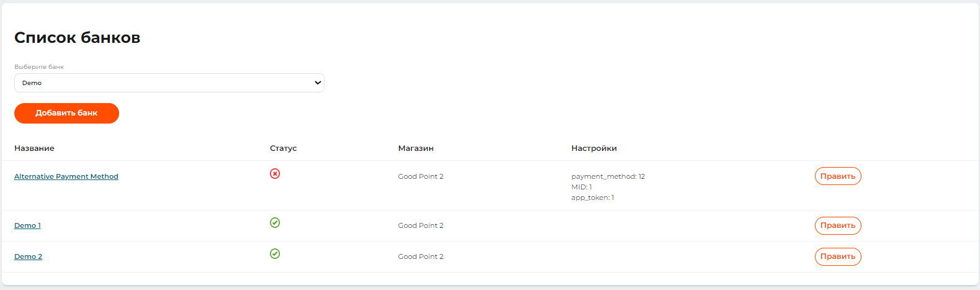Click the green status checkmark for Demo 2
Image resolution: width=980 pixels, height=290 pixels.
pyautogui.click(x=275, y=254)
